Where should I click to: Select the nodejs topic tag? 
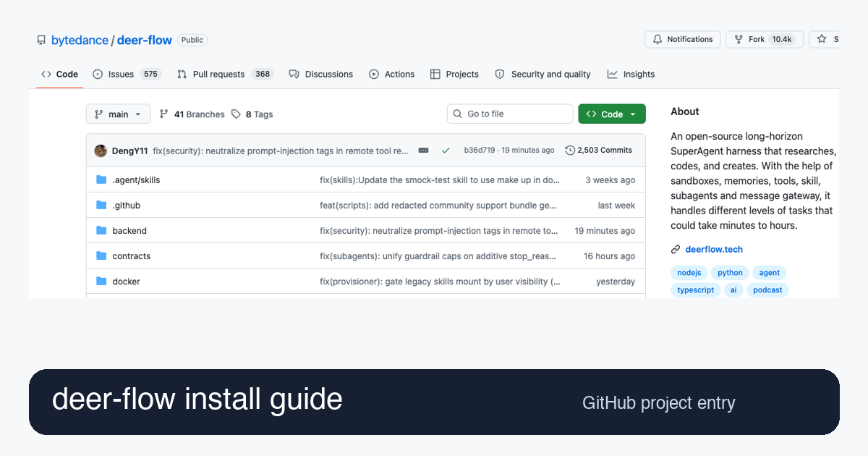coord(689,273)
